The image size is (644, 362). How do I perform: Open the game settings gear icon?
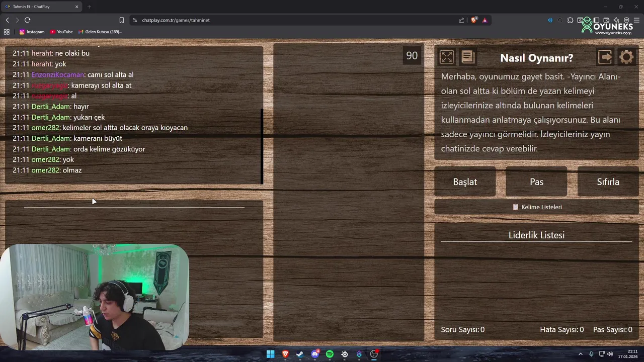(x=626, y=57)
